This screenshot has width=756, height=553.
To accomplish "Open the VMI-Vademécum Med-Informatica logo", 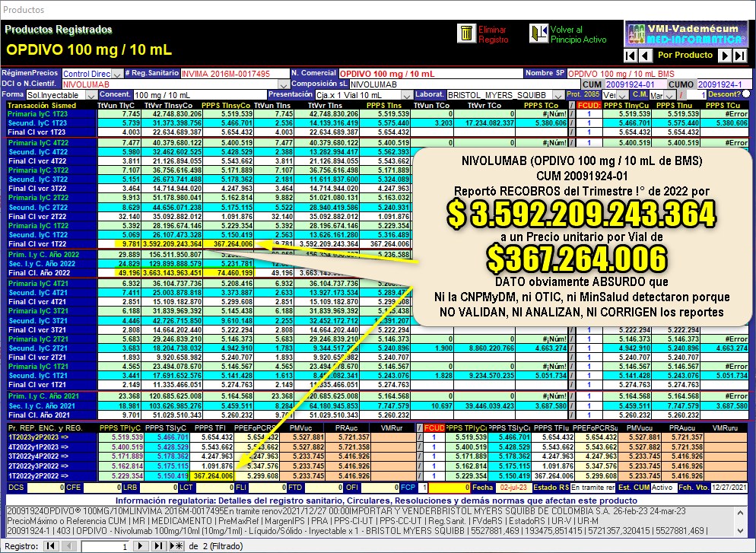I will coord(687,33).
